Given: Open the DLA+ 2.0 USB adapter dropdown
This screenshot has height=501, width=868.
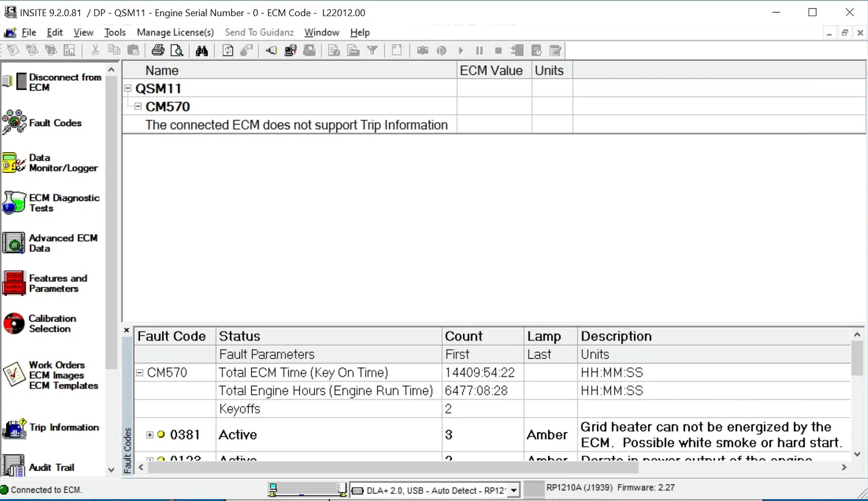Looking at the screenshot, I should click(x=513, y=490).
